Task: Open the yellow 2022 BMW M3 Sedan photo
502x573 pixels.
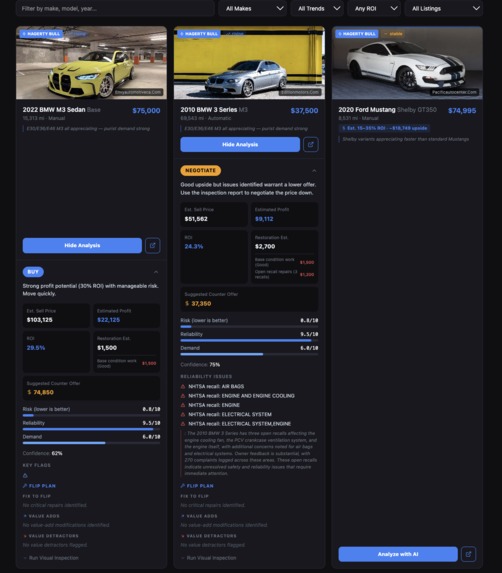Action: (x=91, y=62)
